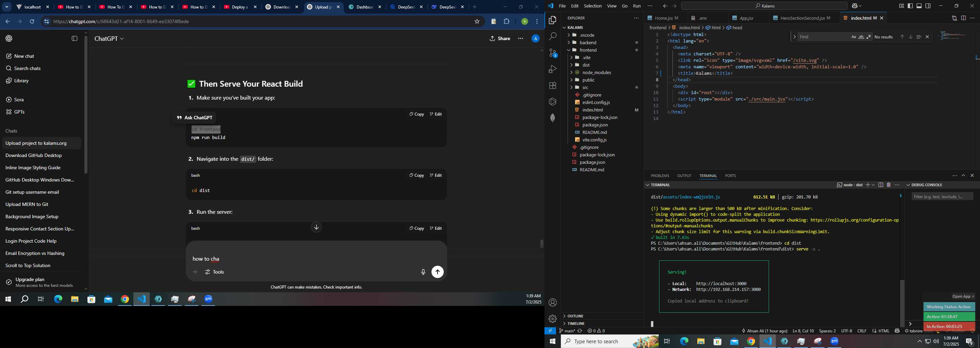Screen dimensions: 980x348
Task: Toggle Match Whole Word in Find widget
Action: point(861,37)
